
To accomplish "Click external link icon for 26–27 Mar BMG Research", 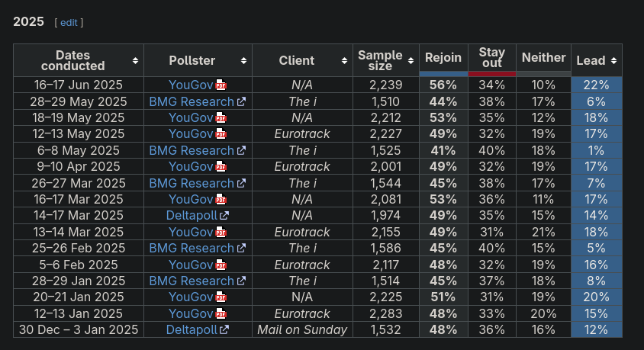I will pyautogui.click(x=241, y=184).
